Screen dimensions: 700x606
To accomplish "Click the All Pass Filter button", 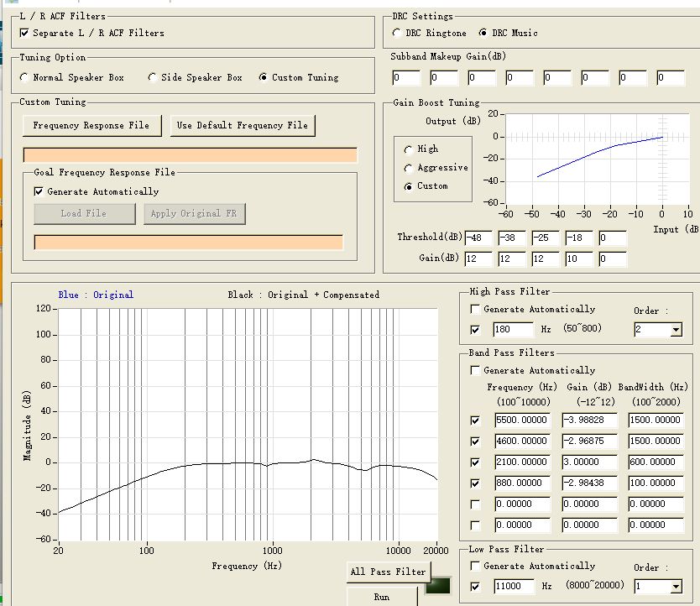I will pyautogui.click(x=389, y=572).
